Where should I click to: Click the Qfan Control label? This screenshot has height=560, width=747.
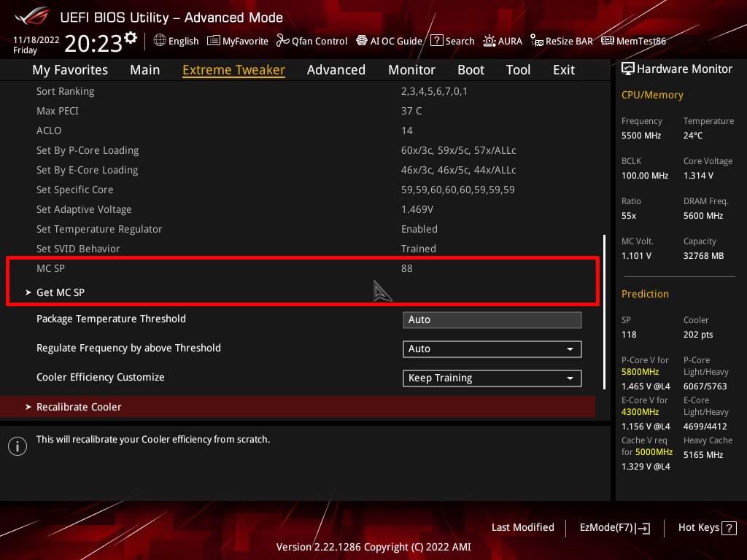(x=320, y=41)
